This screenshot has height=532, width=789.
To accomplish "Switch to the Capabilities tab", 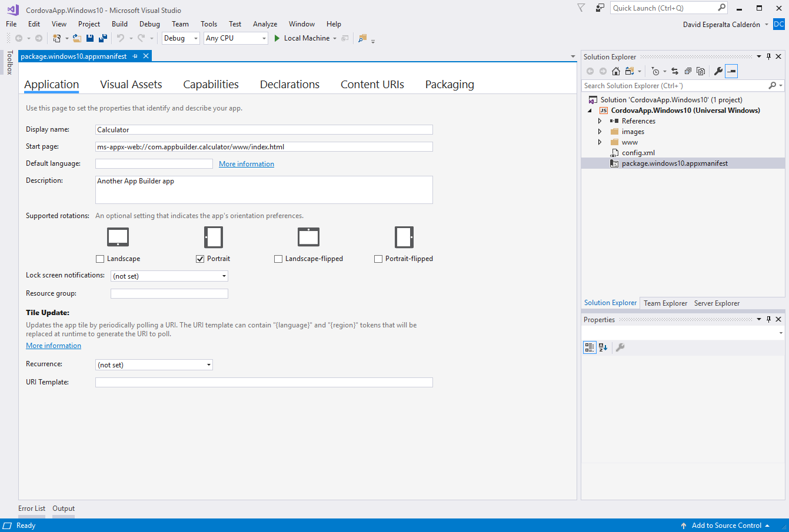I will (x=211, y=85).
